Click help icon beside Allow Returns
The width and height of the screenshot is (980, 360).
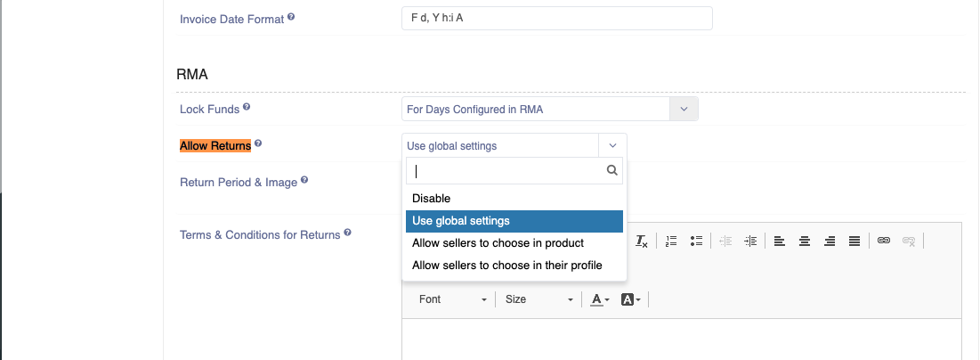(258, 143)
